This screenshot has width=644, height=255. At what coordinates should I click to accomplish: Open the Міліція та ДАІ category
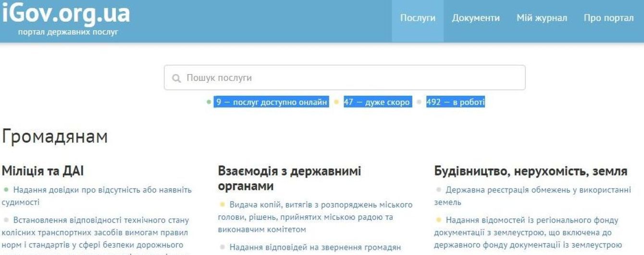(43, 171)
